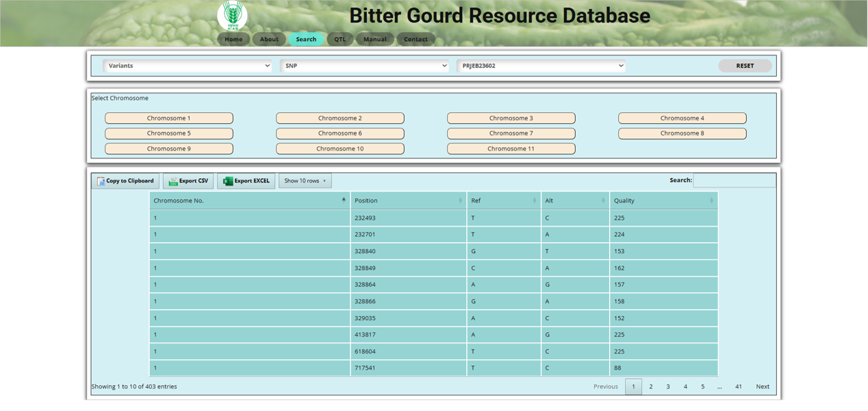Expand the SNP type dropdown
Screen dimensions: 868x411
point(364,66)
